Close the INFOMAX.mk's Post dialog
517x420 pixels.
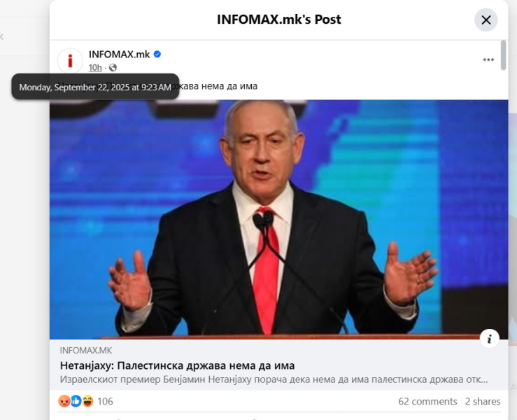click(x=486, y=20)
